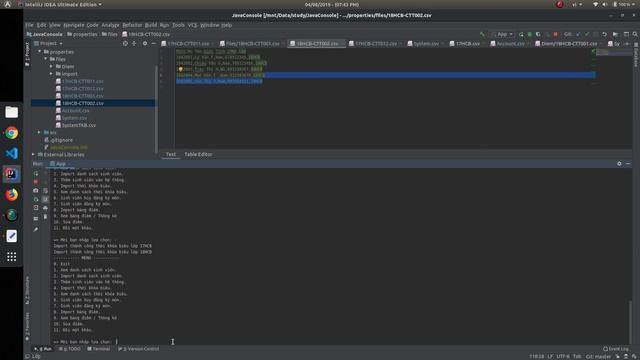
Task: Expand the src folder in tree
Action: (40, 133)
